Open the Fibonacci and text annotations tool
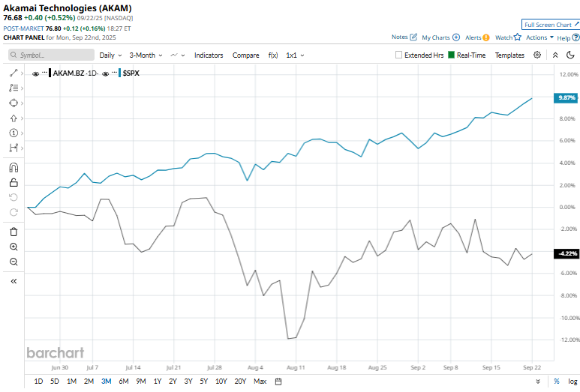 14,88
